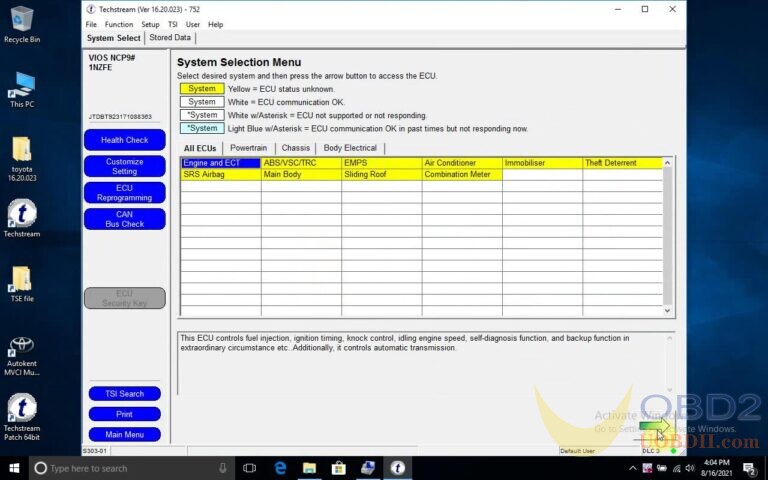Switch to the System Select tab

click(x=114, y=38)
